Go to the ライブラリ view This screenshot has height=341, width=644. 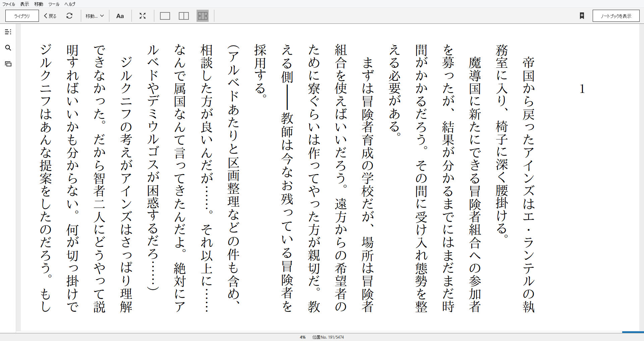22,16
